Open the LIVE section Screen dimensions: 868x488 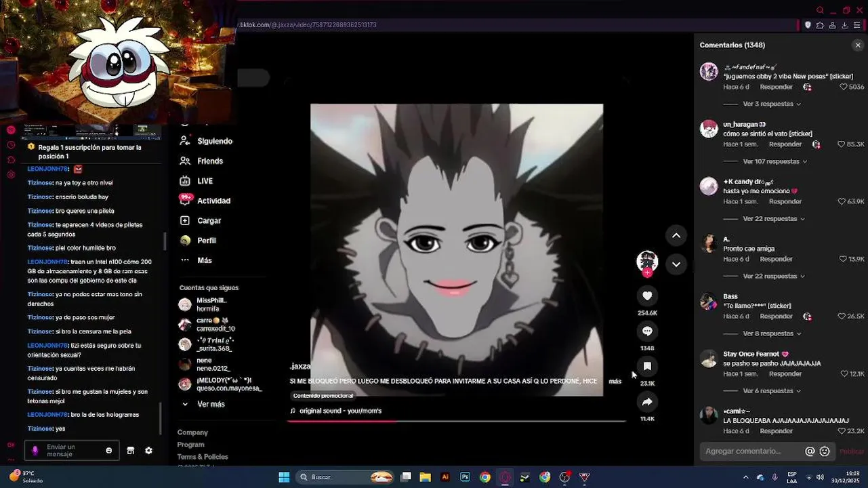(x=197, y=182)
